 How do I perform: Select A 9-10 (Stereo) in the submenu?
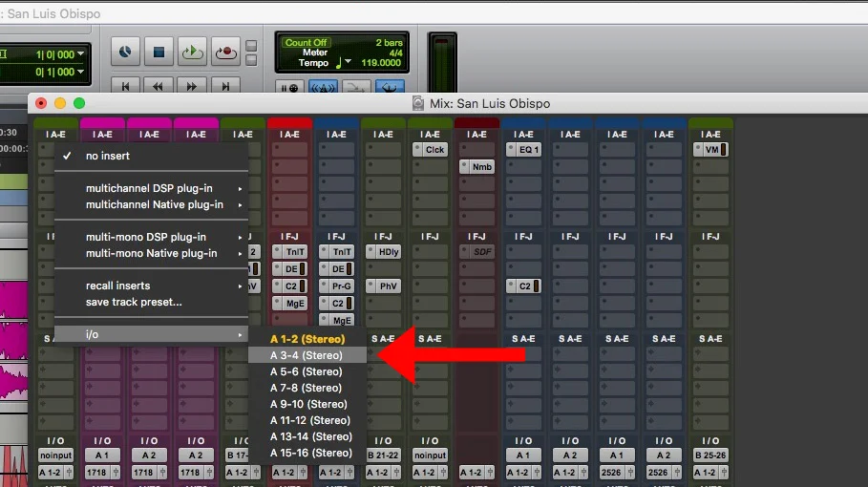[x=307, y=404]
